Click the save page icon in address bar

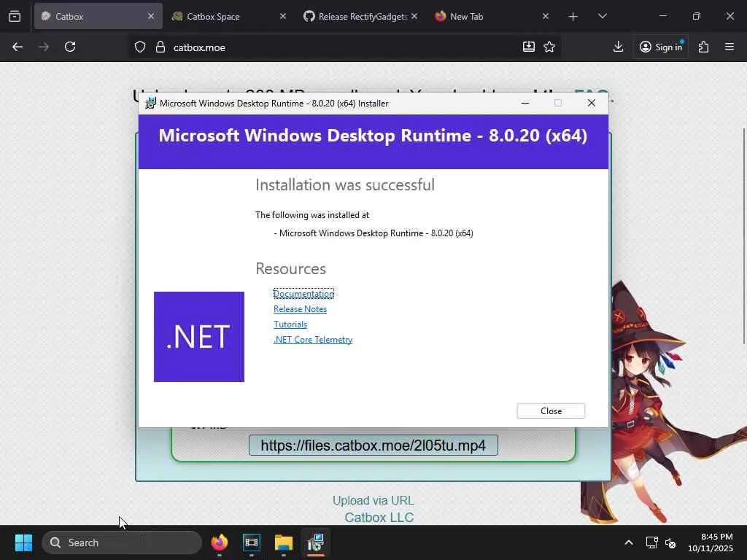(x=528, y=47)
